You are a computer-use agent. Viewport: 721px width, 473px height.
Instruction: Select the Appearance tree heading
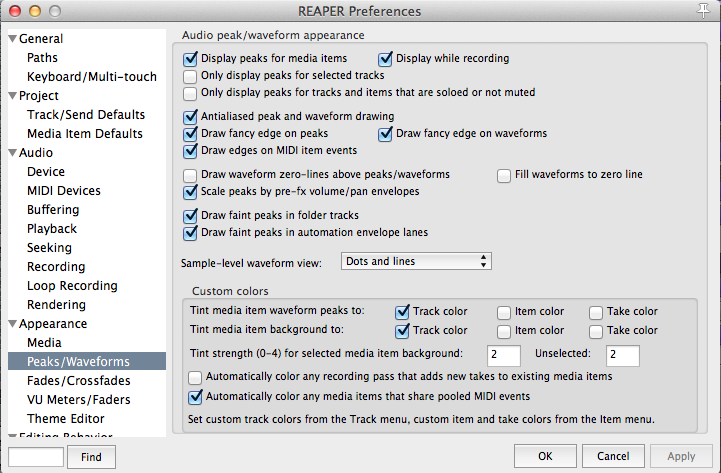pyautogui.click(x=53, y=324)
